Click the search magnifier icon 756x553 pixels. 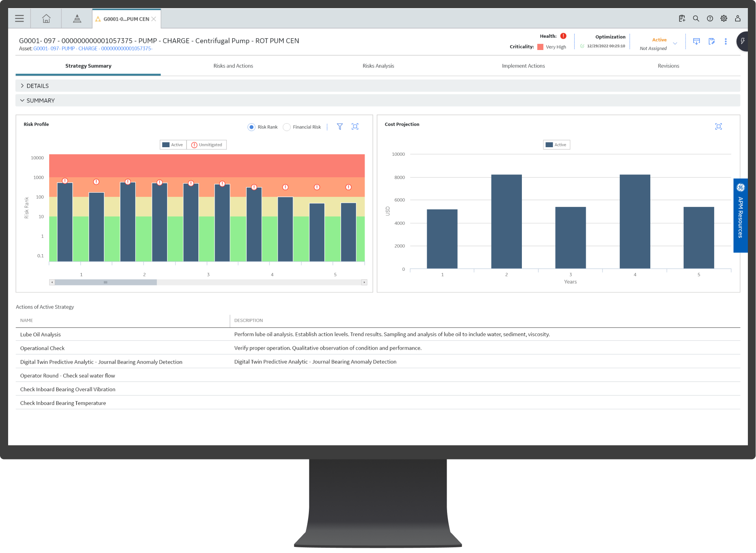[x=696, y=19]
